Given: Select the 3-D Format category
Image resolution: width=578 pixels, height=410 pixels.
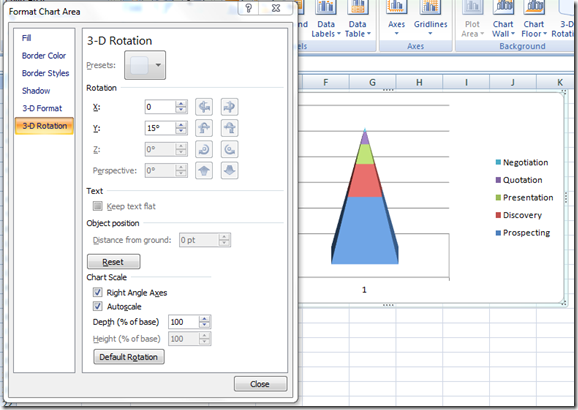Looking at the screenshot, I should [42, 108].
